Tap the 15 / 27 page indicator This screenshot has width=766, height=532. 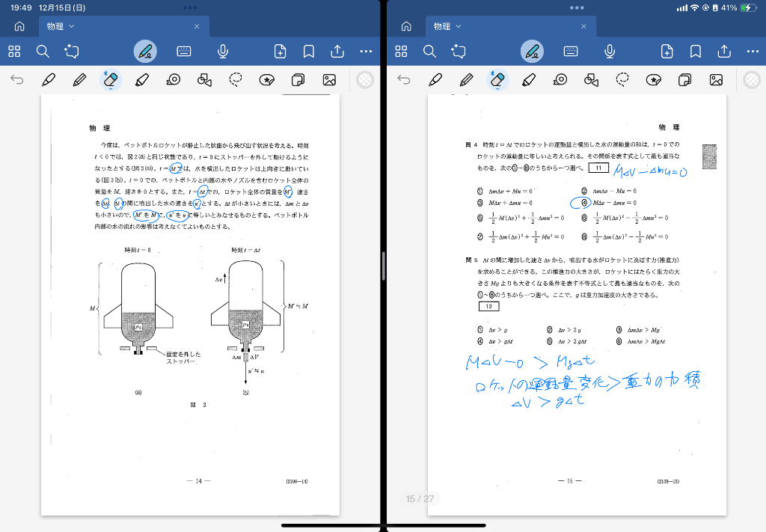pyautogui.click(x=420, y=498)
